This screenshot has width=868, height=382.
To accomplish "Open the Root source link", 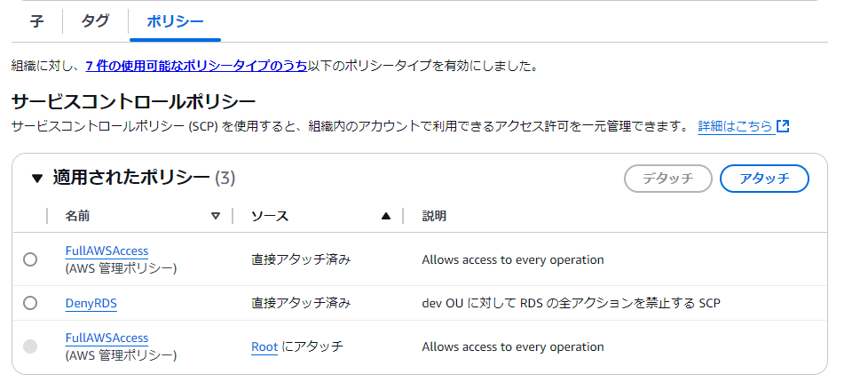I will [264, 346].
